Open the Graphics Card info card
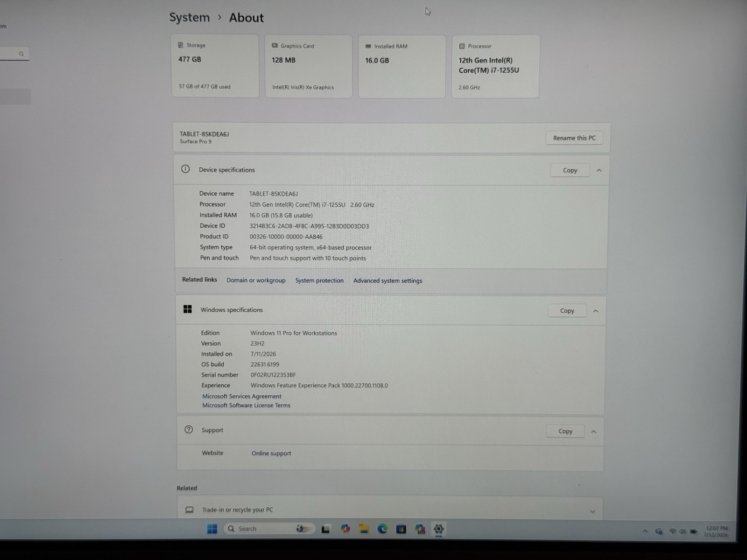Screen dimensions: 747x560 click(x=309, y=66)
